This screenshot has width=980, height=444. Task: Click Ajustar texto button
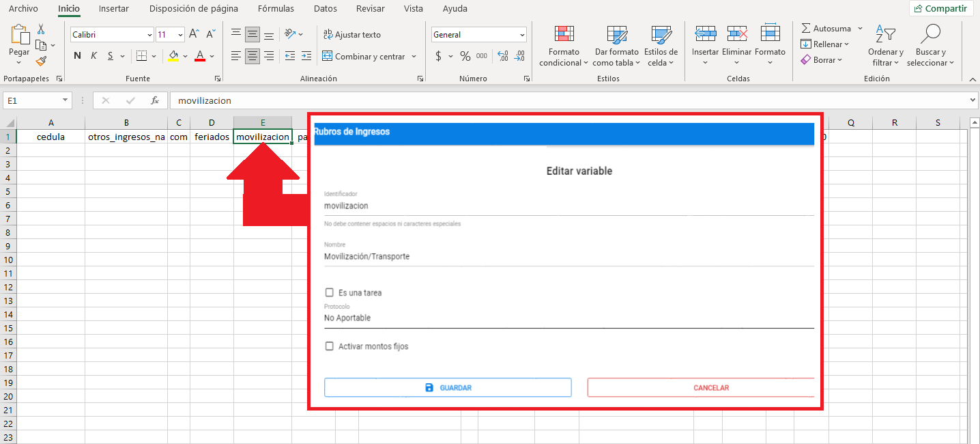point(351,35)
